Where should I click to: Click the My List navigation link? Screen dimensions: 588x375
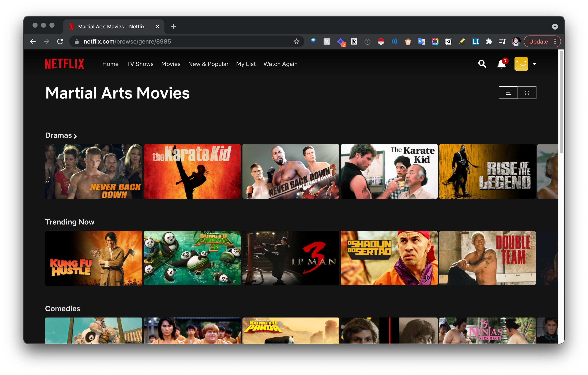pyautogui.click(x=246, y=64)
